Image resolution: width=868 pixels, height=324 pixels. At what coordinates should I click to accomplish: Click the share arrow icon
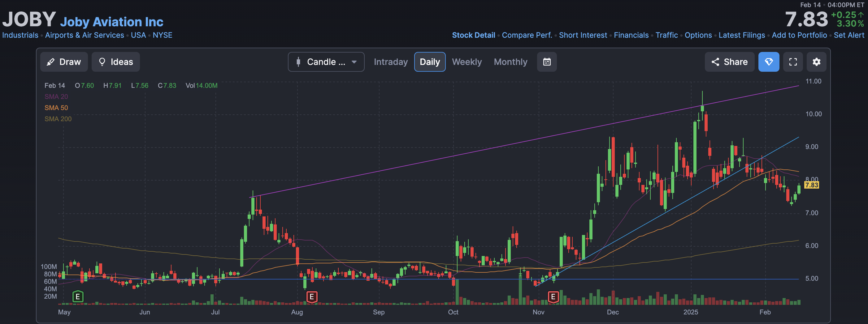[x=715, y=62]
